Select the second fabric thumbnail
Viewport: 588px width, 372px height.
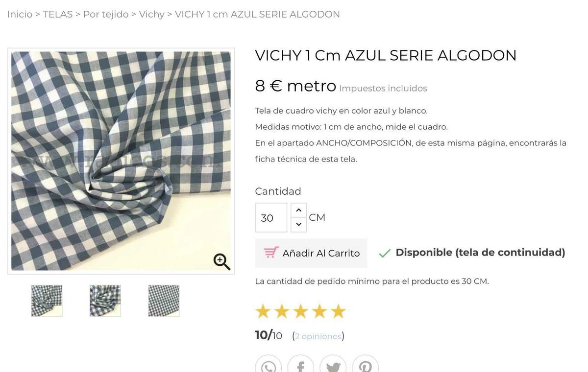point(105,301)
